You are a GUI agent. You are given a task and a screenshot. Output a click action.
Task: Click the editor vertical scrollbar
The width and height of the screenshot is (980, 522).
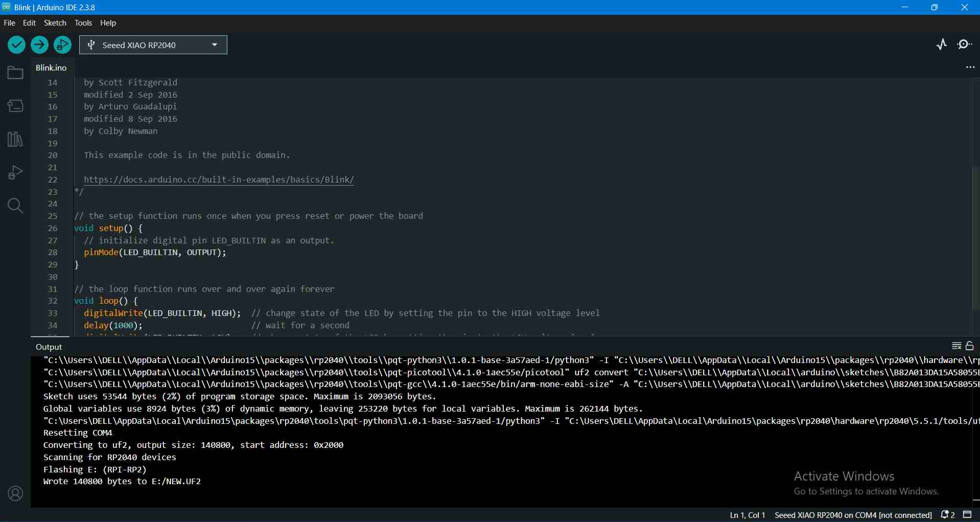point(976,238)
